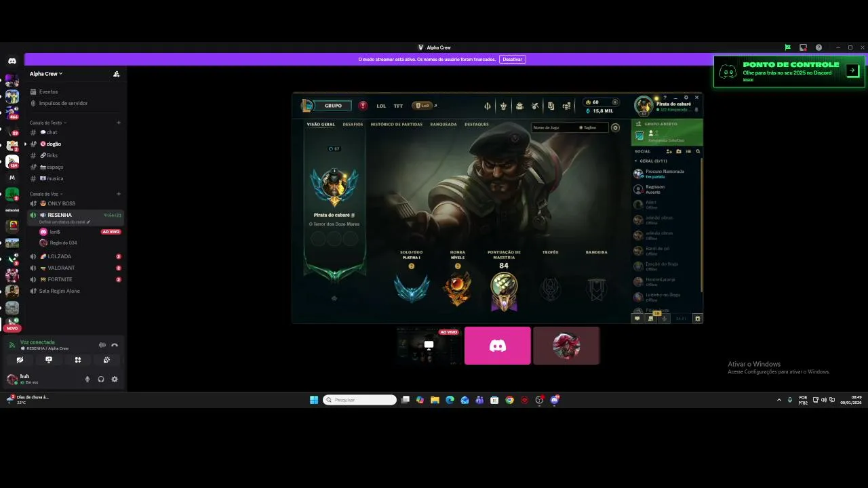
Task: Open the PONTO DE CONTROLE arrow button
Action: pyautogui.click(x=852, y=70)
